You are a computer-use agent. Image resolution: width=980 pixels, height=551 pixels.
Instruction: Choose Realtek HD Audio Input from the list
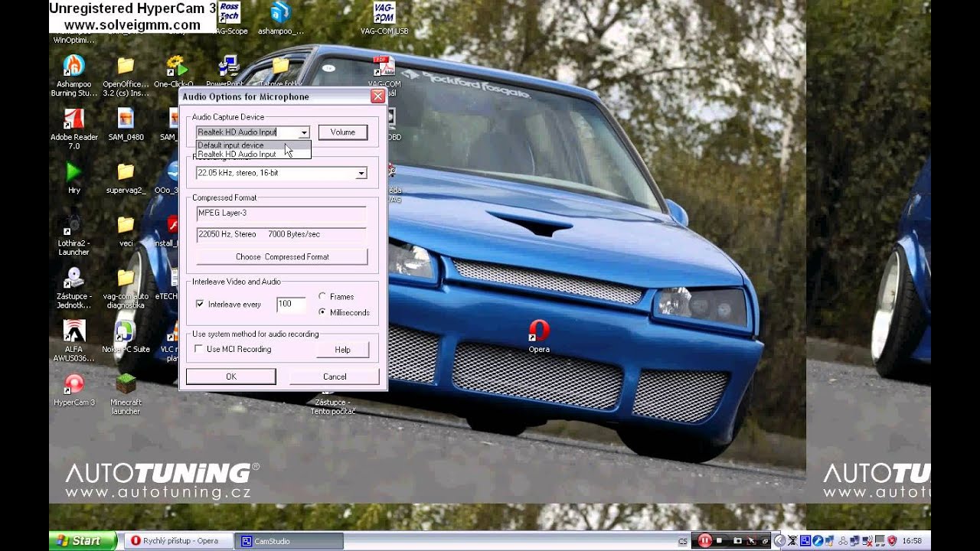[x=253, y=154]
